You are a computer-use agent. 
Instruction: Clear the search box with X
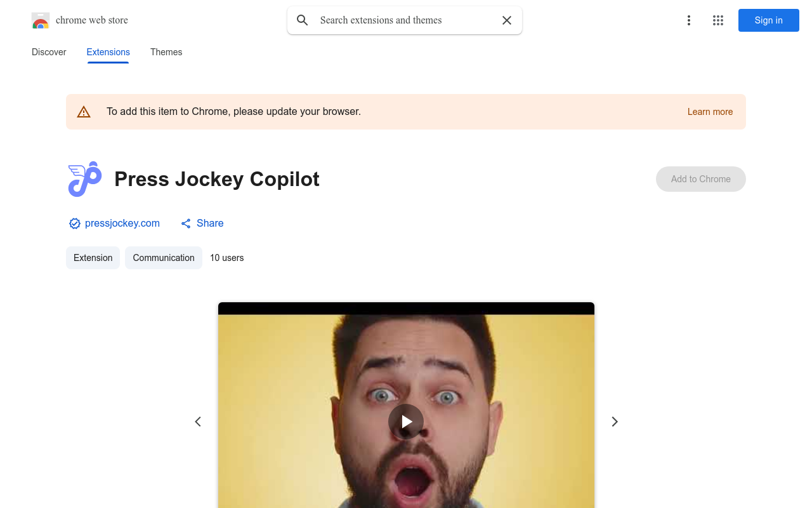507,20
